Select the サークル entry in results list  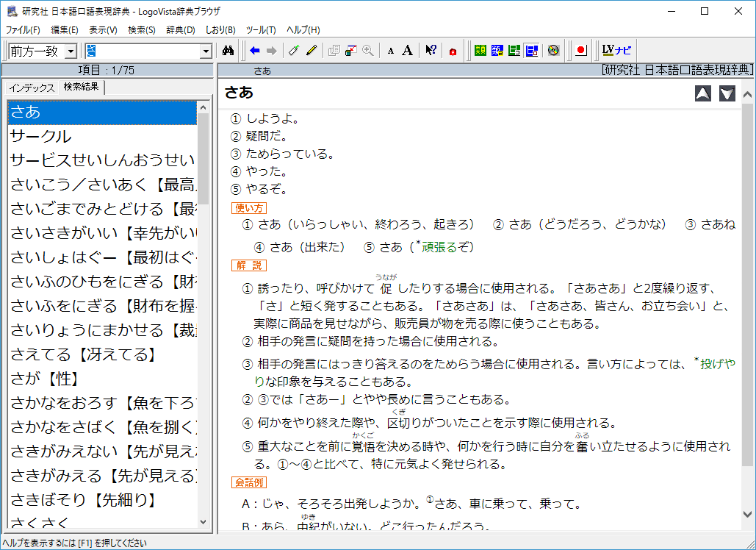pos(102,137)
